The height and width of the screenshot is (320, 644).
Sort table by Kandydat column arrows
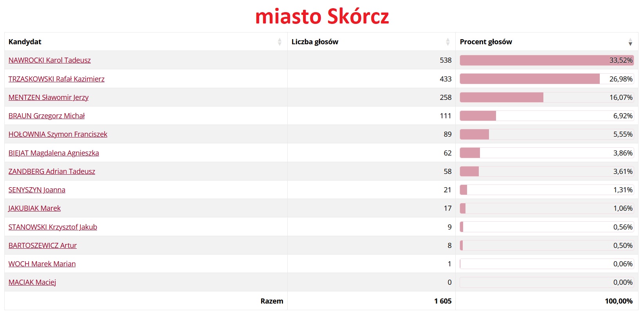click(280, 42)
